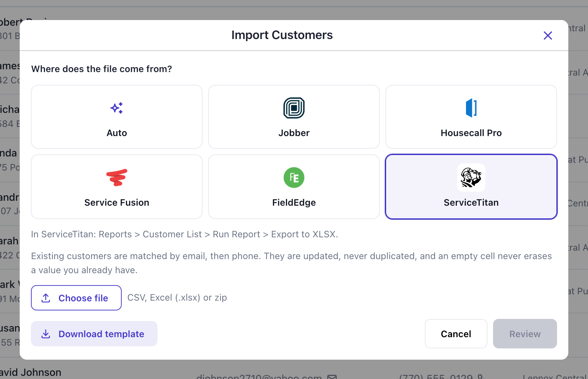
Task: Click the Service Fusion label text
Action: pos(117,203)
